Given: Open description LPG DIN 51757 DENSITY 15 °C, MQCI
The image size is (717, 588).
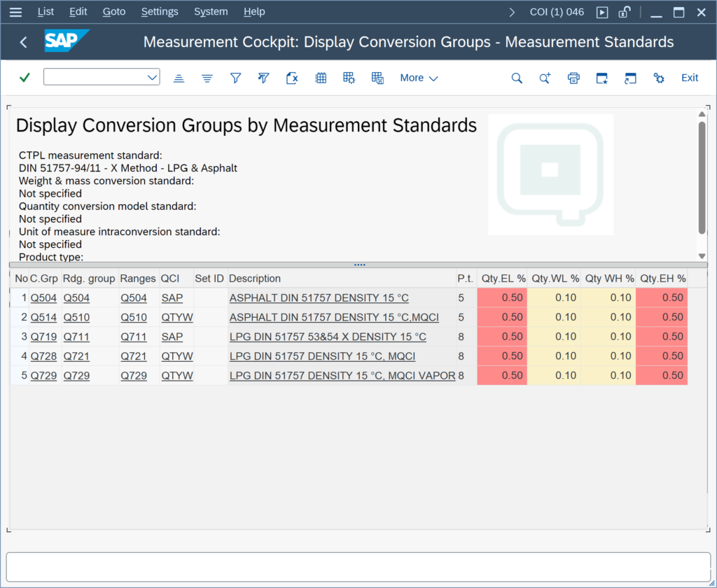Looking at the screenshot, I should (x=322, y=356).
